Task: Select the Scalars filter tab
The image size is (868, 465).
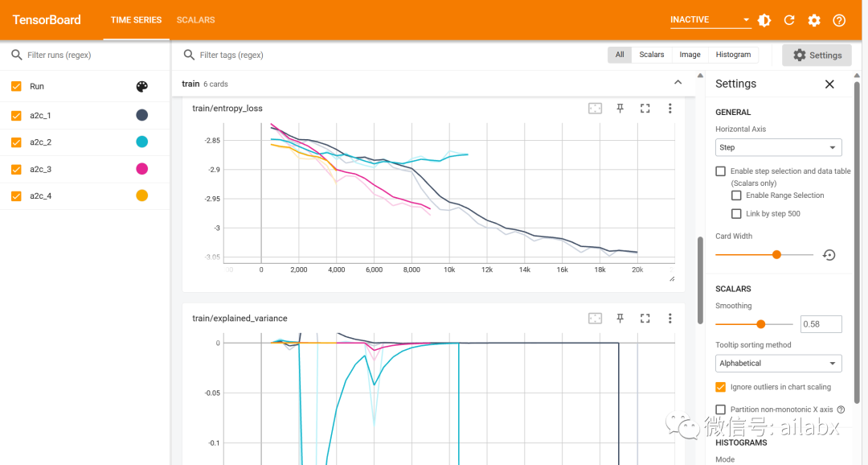Action: point(652,55)
